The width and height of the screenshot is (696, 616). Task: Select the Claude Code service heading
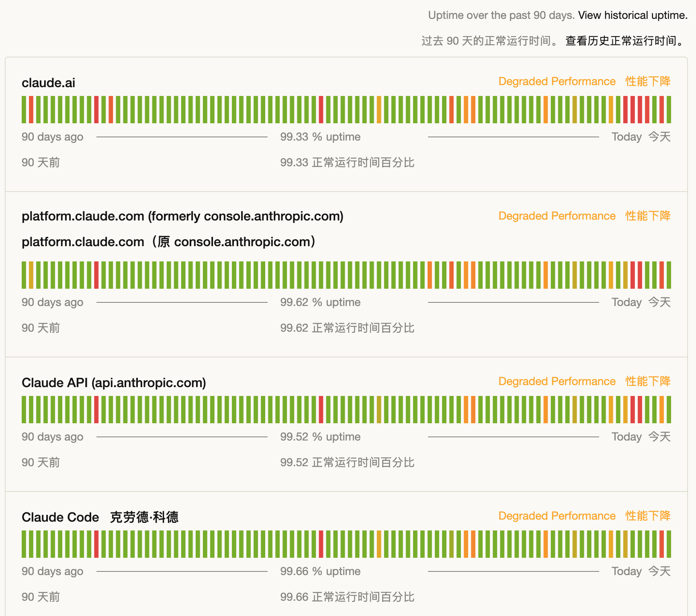[60, 517]
